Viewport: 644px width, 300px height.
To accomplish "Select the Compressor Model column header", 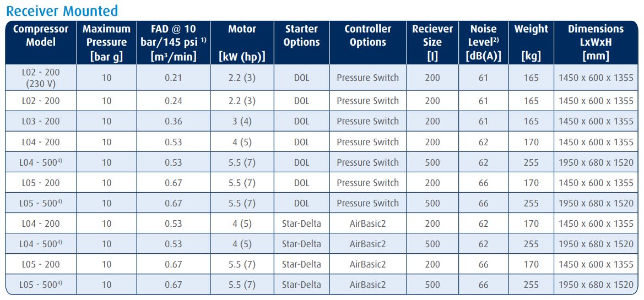I will tap(41, 42).
